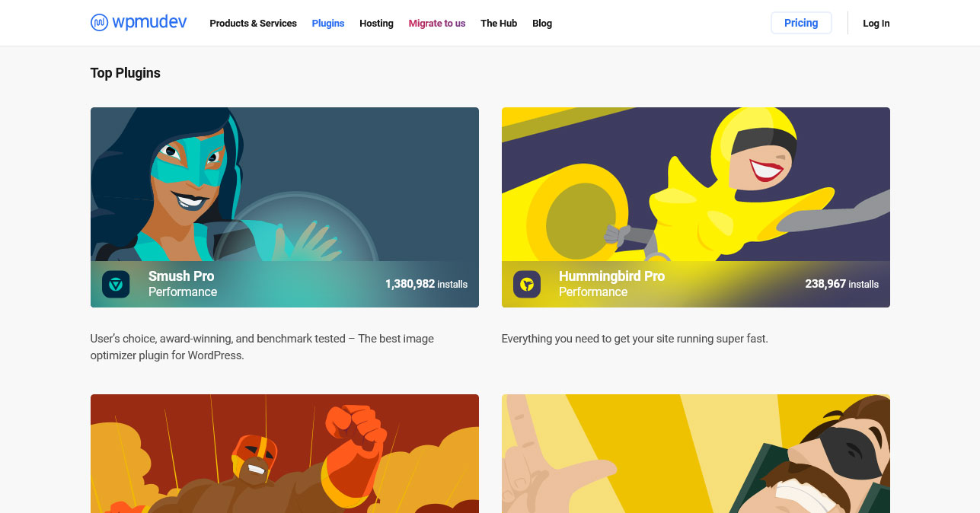Open Products & Services menu
Image resolution: width=980 pixels, height=513 pixels.
[253, 24]
